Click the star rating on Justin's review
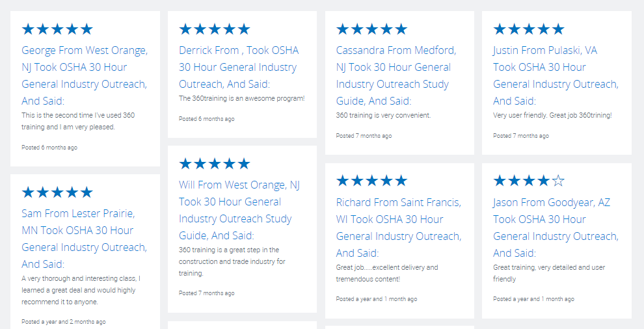 tap(528, 29)
